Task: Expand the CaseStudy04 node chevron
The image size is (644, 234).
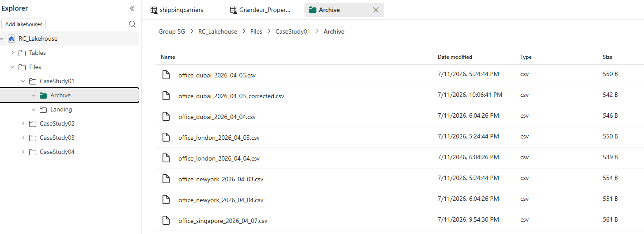Action: point(23,152)
